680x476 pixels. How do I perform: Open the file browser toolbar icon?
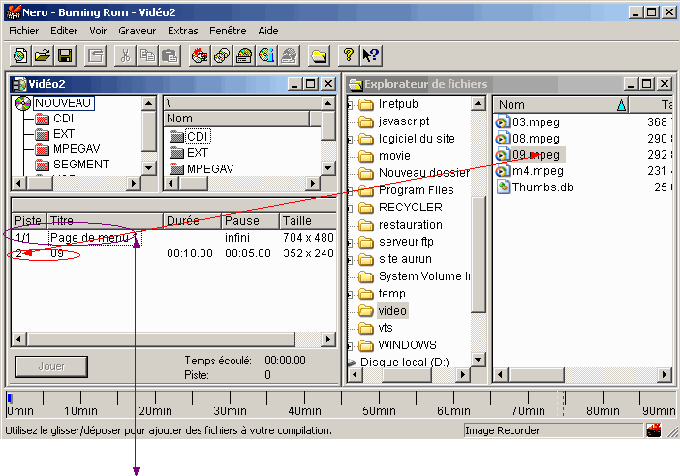[319, 56]
